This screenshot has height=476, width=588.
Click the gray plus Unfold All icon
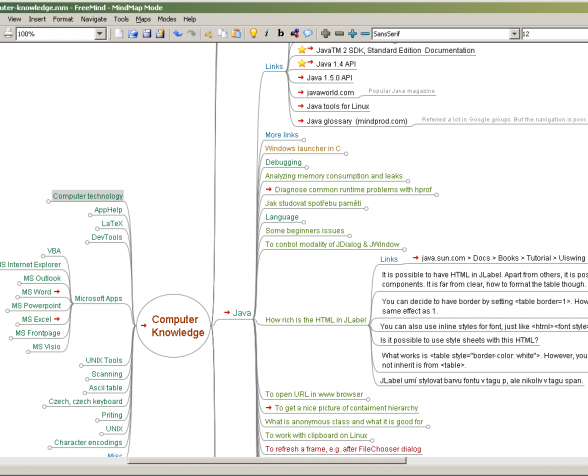(x=326, y=34)
